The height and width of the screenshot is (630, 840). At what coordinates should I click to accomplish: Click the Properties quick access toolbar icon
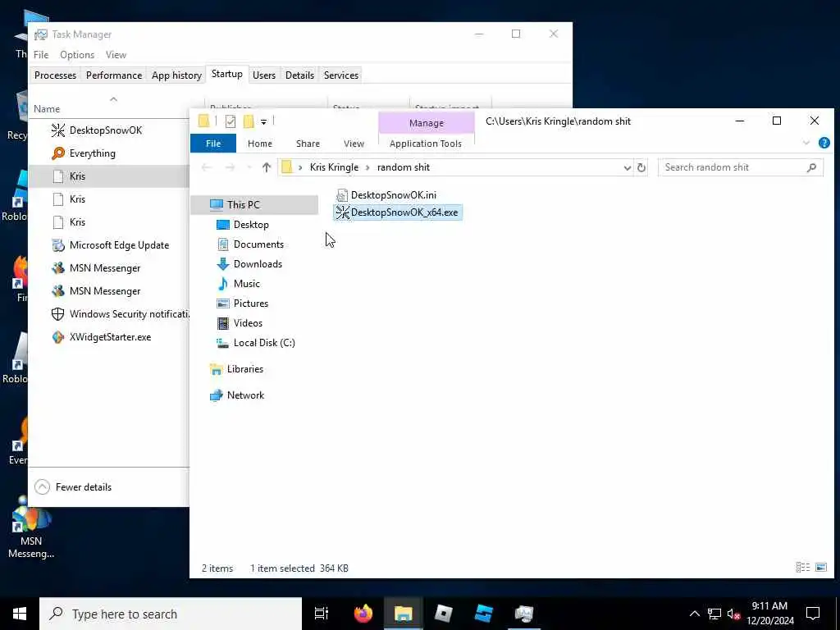click(231, 121)
